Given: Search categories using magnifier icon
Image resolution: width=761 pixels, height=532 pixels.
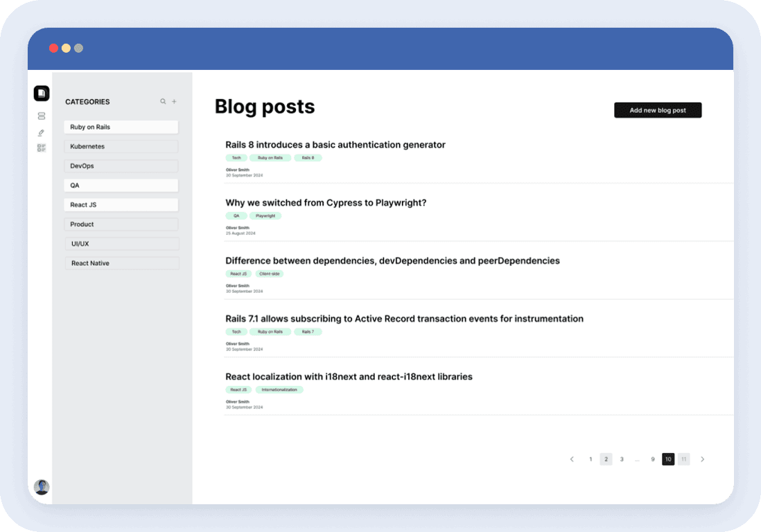Looking at the screenshot, I should pos(163,102).
